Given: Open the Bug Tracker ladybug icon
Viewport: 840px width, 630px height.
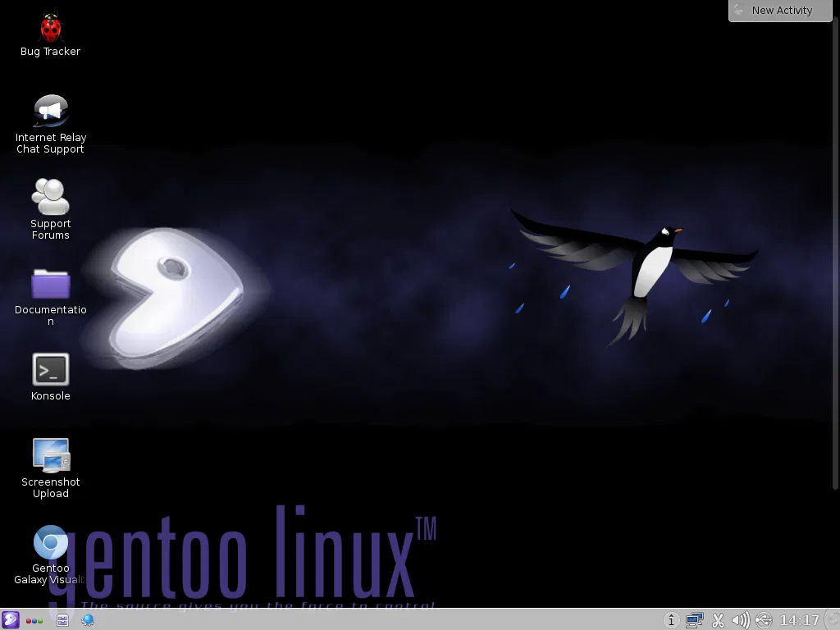Looking at the screenshot, I should pos(50,27).
